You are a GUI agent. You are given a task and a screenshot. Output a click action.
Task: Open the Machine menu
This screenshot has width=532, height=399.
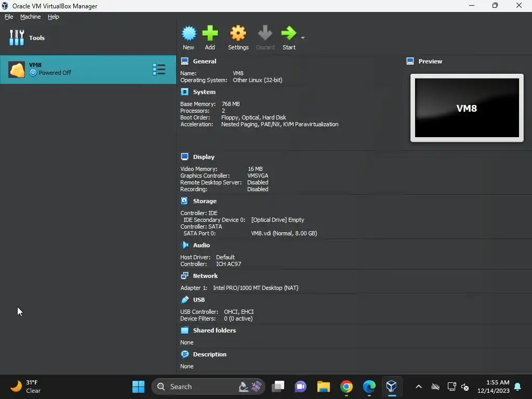tap(31, 17)
